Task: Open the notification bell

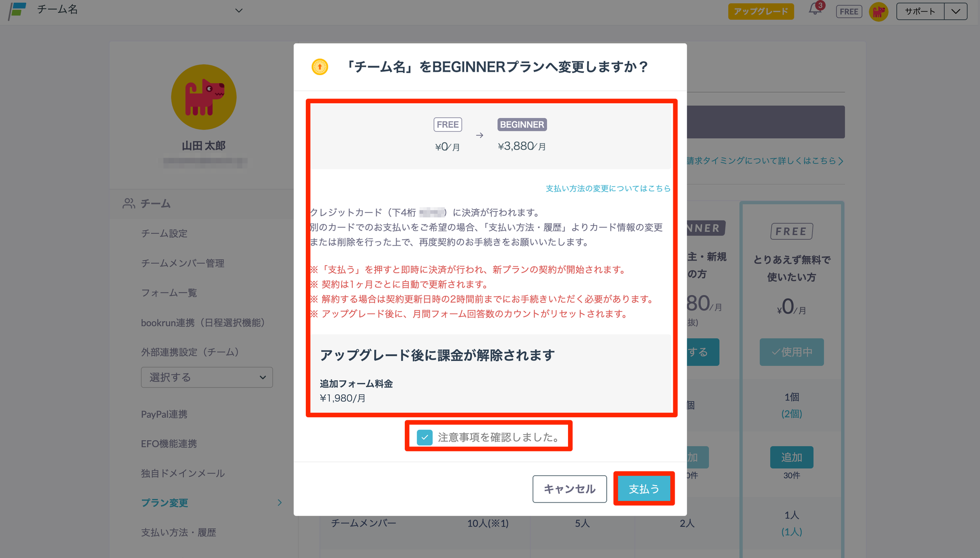Action: [815, 10]
